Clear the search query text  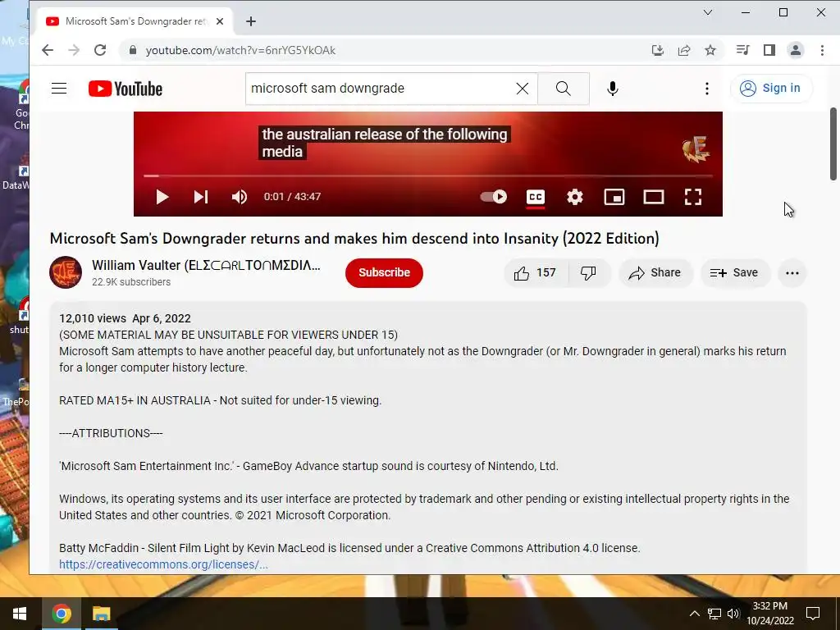(x=523, y=89)
